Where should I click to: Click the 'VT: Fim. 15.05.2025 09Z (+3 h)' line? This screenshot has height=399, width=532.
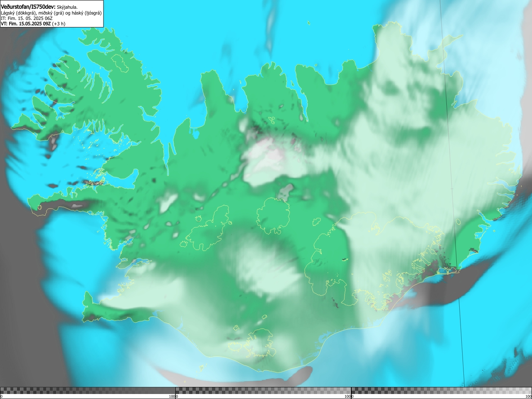(x=33, y=24)
